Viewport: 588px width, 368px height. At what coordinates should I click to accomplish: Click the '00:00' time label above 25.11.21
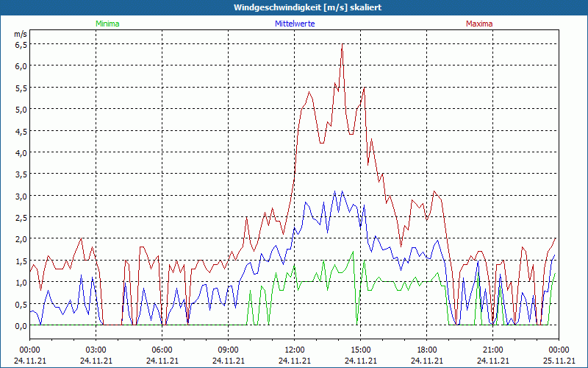pos(559,350)
